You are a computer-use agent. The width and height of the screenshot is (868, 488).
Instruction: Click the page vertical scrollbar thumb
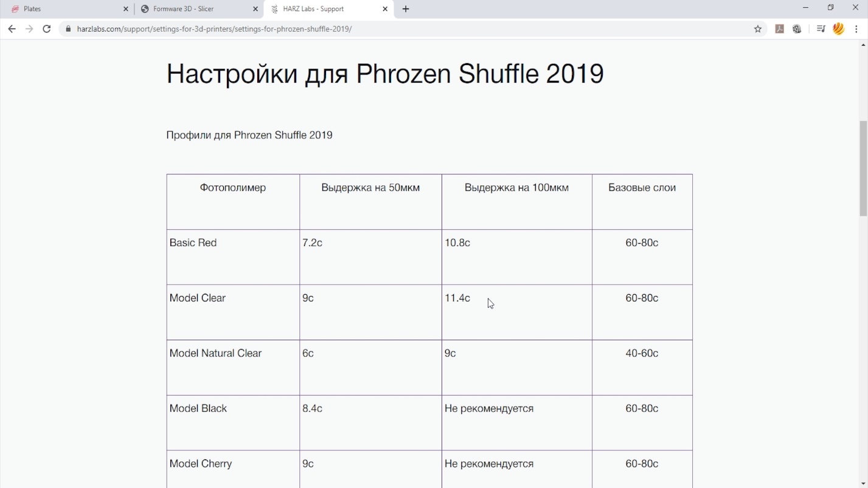pos(863,168)
